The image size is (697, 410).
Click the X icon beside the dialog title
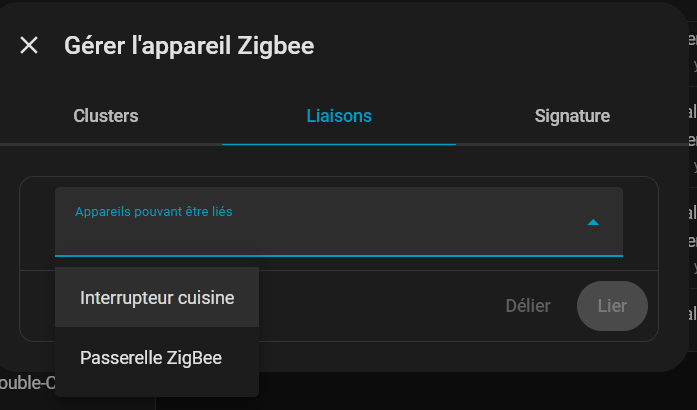(x=29, y=45)
